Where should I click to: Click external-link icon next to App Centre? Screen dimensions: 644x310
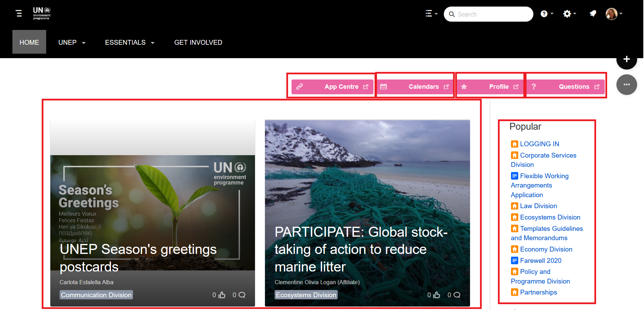pyautogui.click(x=366, y=87)
